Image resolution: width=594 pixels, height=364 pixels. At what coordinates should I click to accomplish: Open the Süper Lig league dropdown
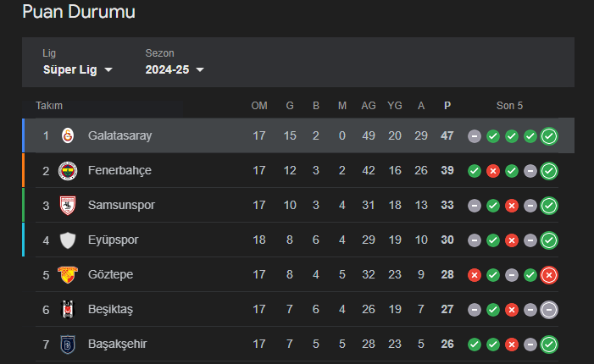78,69
